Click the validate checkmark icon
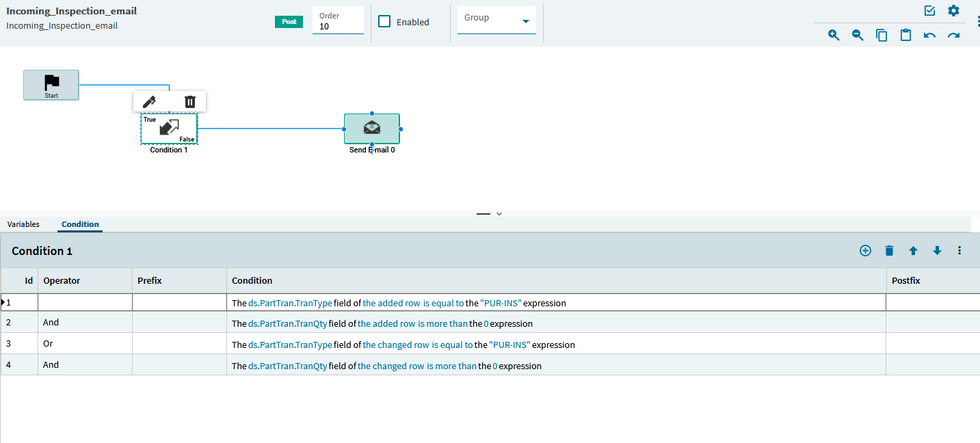980x443 pixels. click(929, 11)
